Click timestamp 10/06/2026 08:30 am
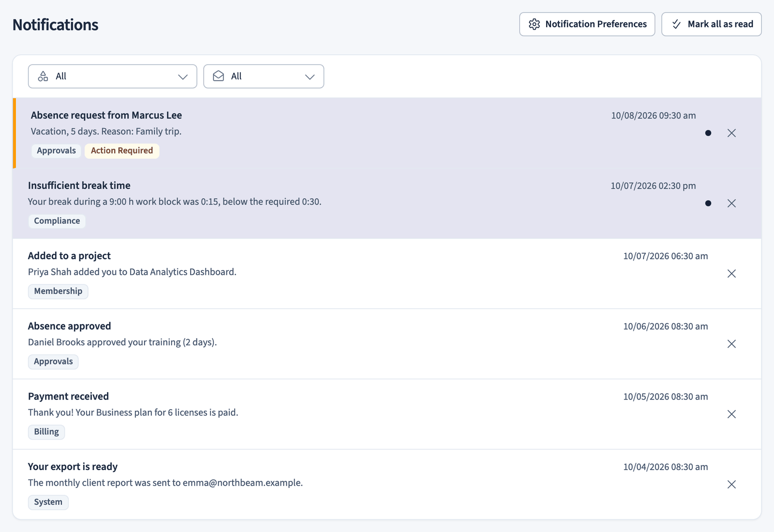This screenshot has width=774, height=532. coord(666,326)
